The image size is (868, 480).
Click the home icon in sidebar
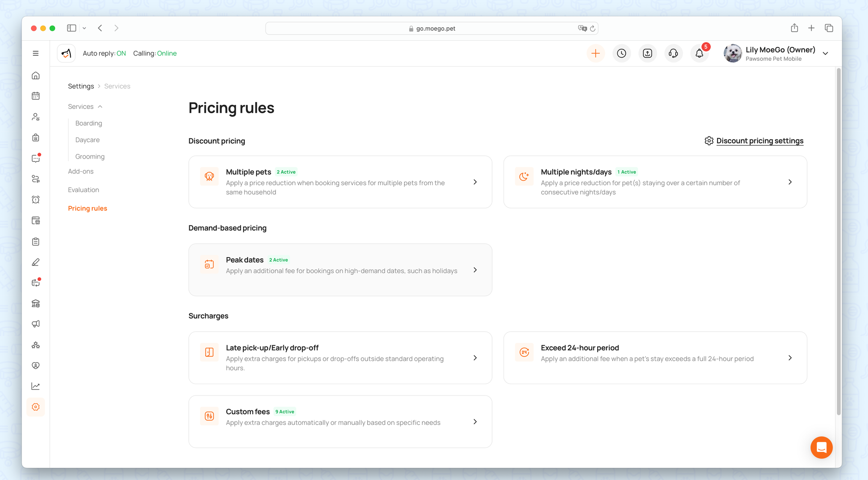point(36,75)
